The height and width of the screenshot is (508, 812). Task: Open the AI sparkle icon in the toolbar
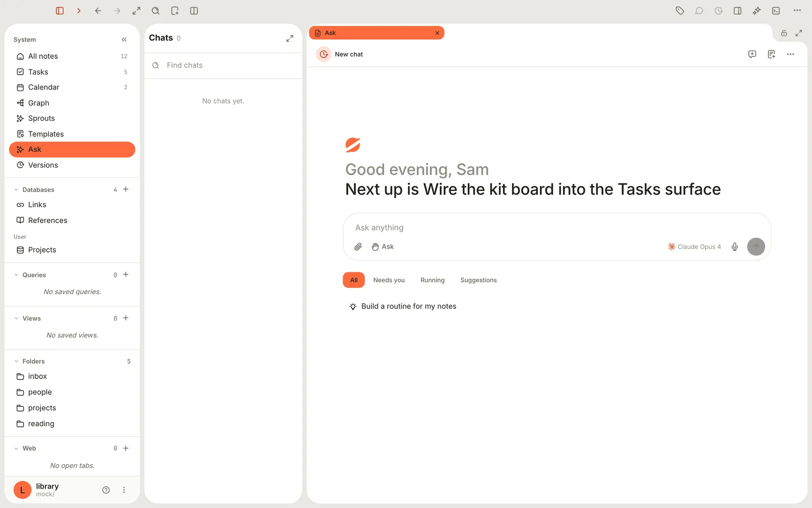pos(757,11)
